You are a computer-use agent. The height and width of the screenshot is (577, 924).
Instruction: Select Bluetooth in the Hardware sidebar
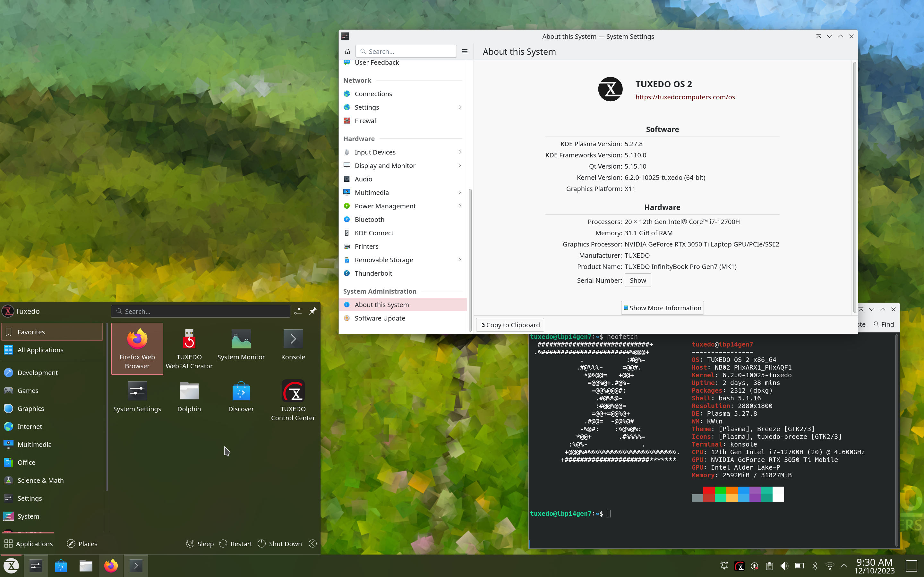click(369, 219)
